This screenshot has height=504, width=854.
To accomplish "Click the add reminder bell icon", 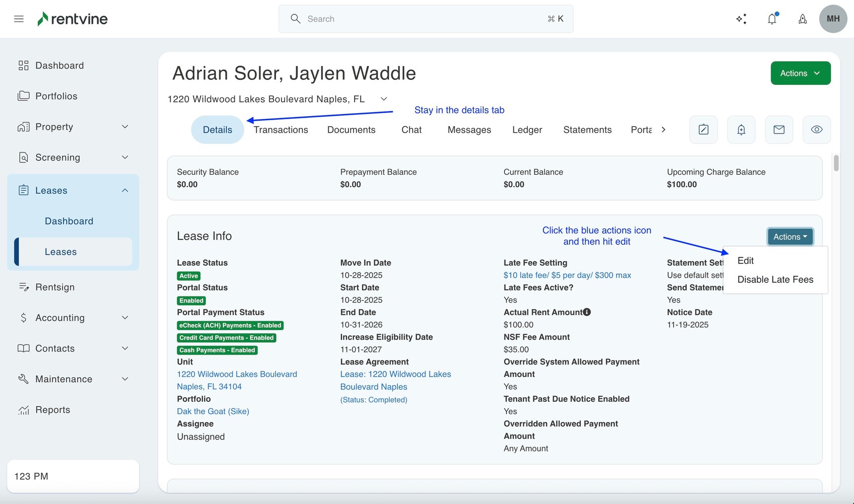I will 741,130.
